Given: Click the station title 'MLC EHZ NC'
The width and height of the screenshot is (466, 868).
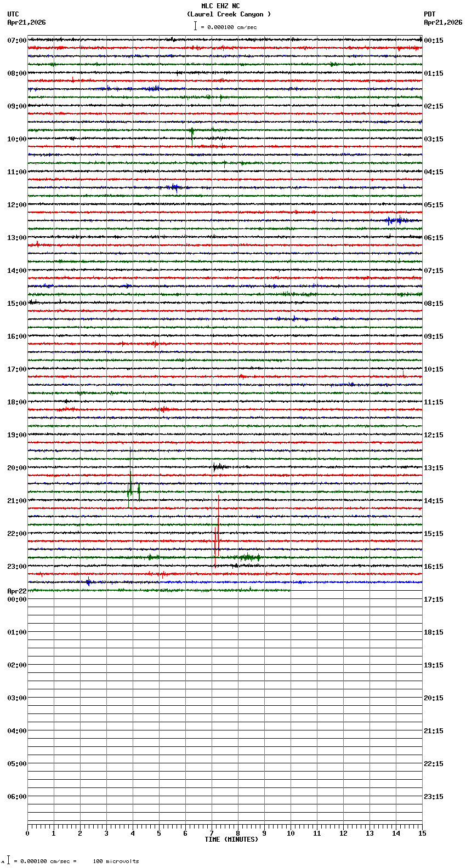Looking at the screenshot, I should coord(220,6).
